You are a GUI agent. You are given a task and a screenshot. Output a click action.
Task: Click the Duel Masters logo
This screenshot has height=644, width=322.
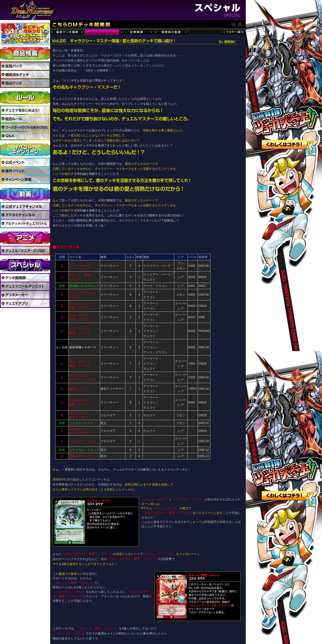point(32,11)
